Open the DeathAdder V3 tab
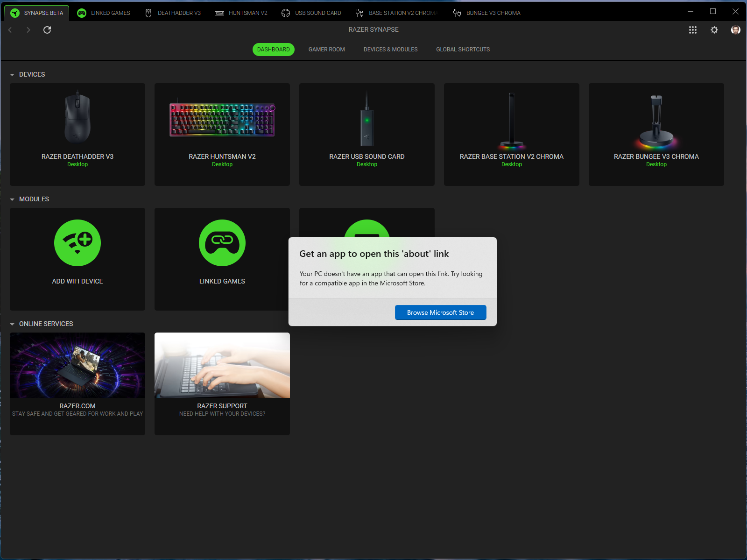This screenshot has height=560, width=747. click(173, 13)
